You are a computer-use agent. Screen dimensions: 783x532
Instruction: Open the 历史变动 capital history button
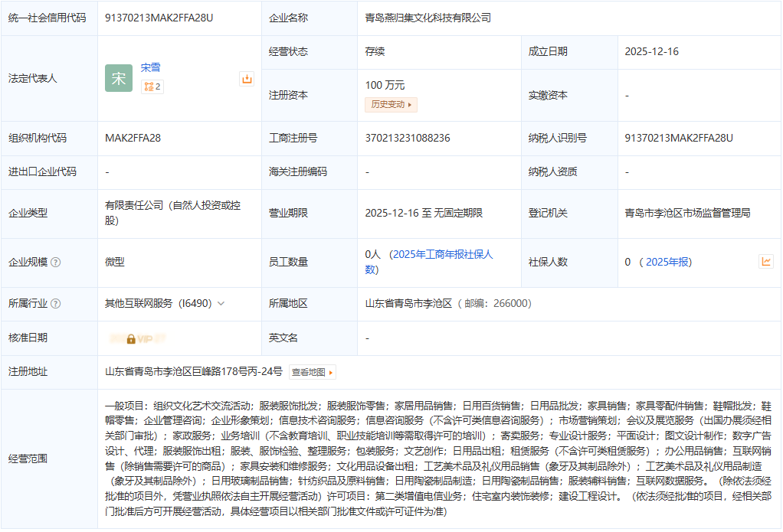pyautogui.click(x=391, y=104)
